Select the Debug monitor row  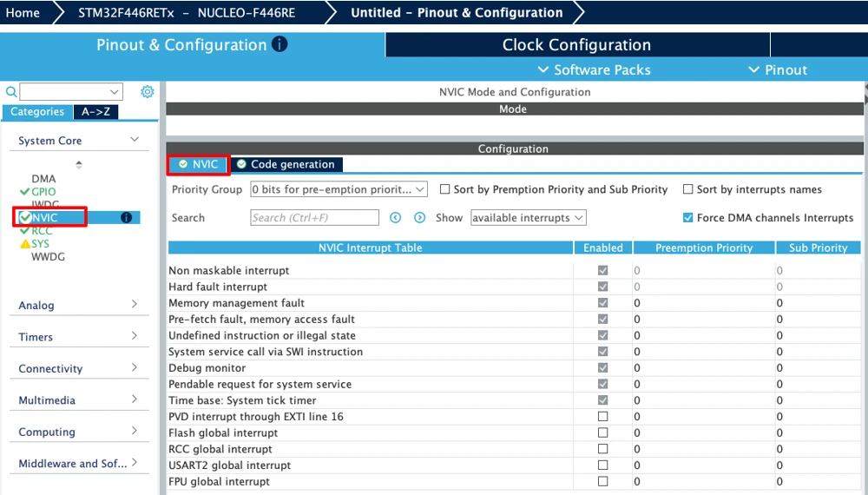pyautogui.click(x=514, y=367)
